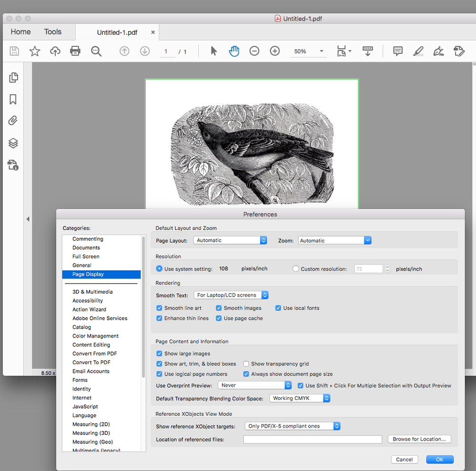Select the Hand pan tool
The width and height of the screenshot is (476, 471).
[x=234, y=51]
